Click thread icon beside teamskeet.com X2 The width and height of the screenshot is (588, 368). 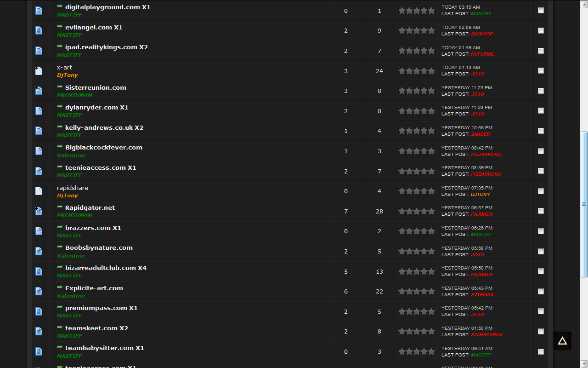click(x=39, y=331)
